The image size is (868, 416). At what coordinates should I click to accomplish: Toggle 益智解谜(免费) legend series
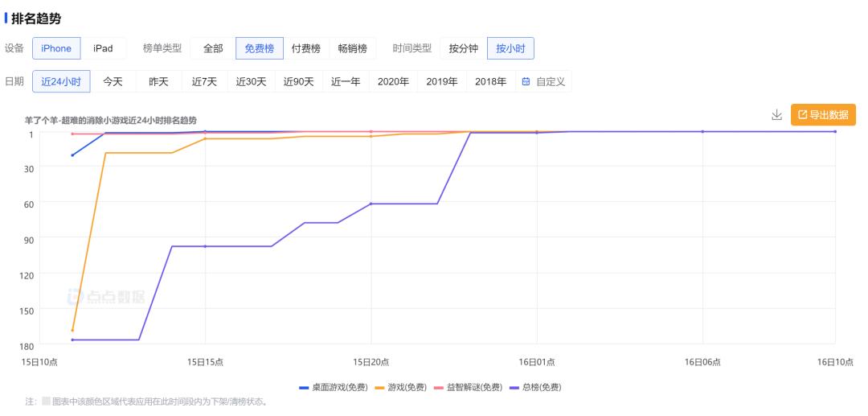[469, 388]
